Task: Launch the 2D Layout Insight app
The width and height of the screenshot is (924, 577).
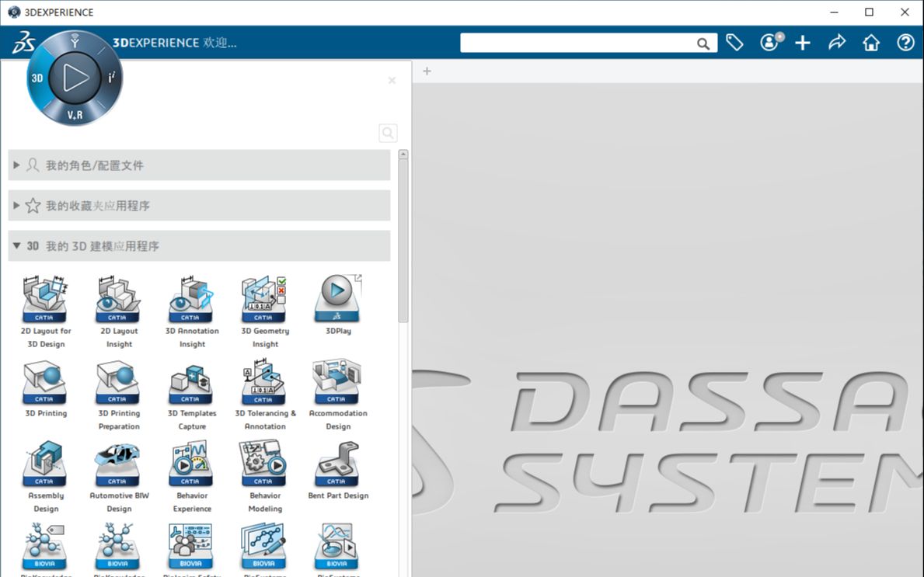Action: pyautogui.click(x=118, y=311)
